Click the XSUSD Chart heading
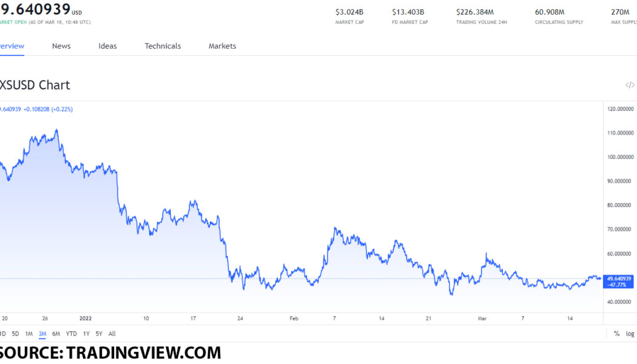 35,86
